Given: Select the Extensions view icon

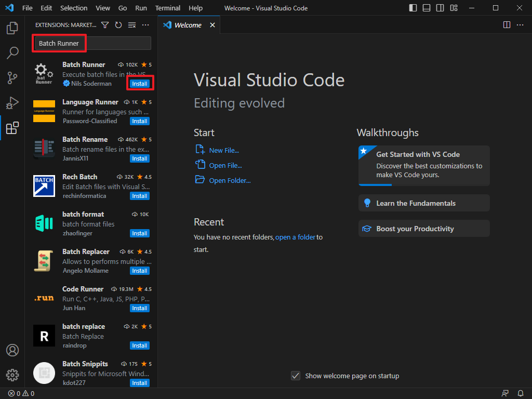Looking at the screenshot, I should click(12, 128).
